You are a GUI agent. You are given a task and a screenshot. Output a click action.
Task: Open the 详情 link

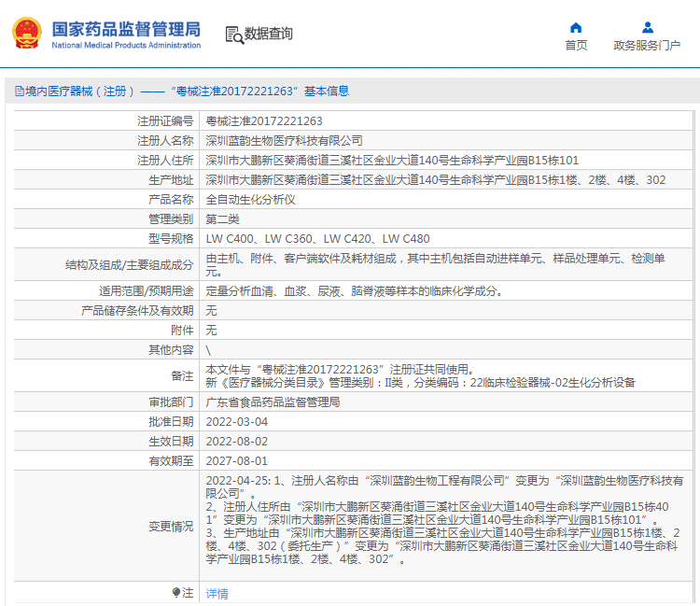[217, 593]
